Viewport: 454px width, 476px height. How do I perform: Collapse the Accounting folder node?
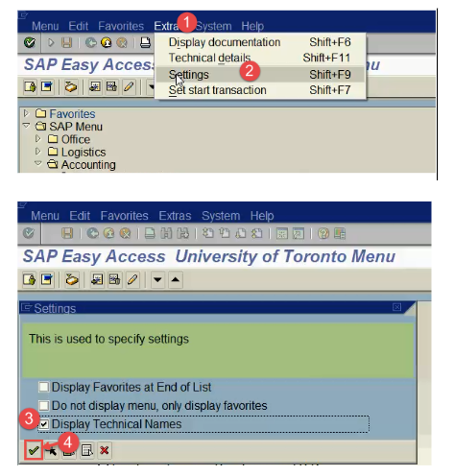pos(38,163)
